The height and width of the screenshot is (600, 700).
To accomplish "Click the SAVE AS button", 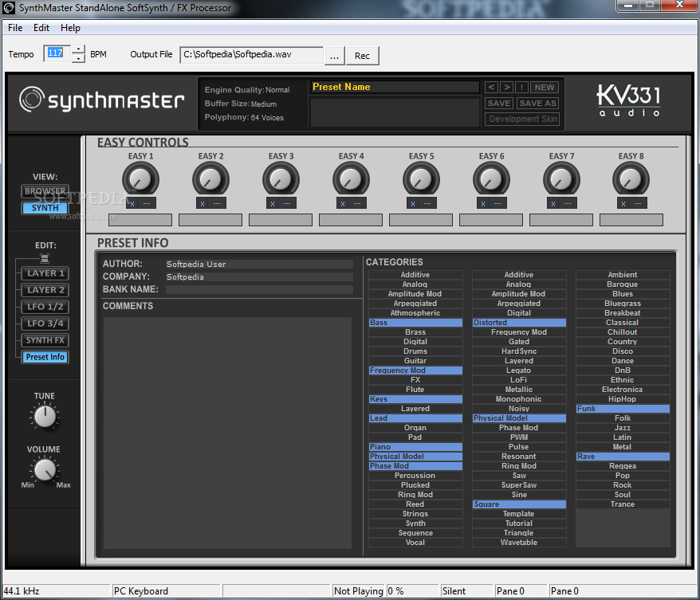I will pos(538,104).
